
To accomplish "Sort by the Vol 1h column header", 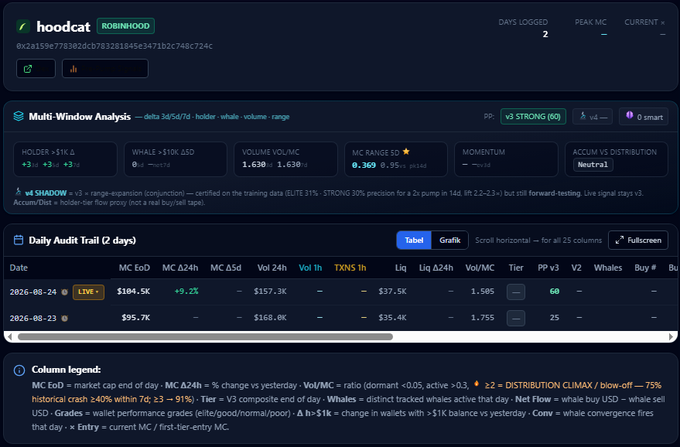I will [x=310, y=268].
